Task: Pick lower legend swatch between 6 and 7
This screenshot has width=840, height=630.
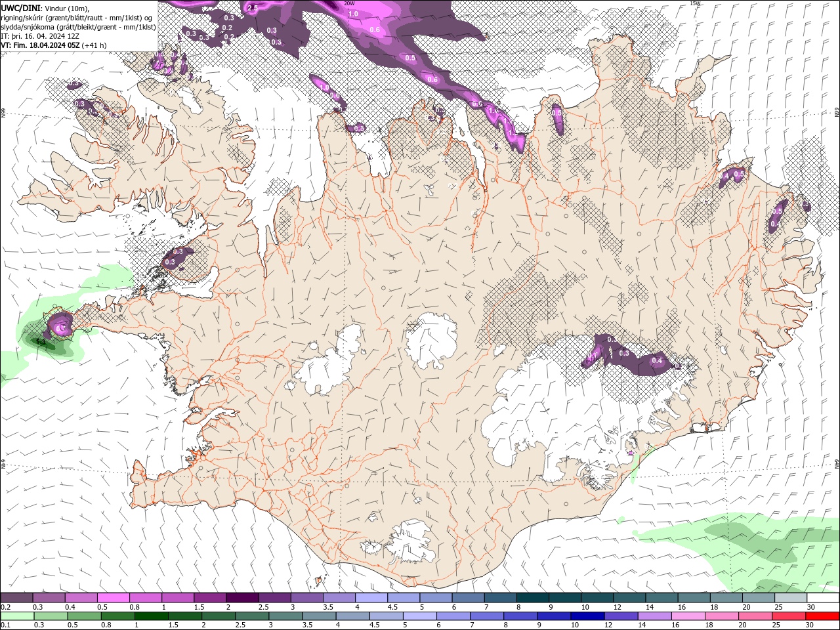Action: coord(453,616)
